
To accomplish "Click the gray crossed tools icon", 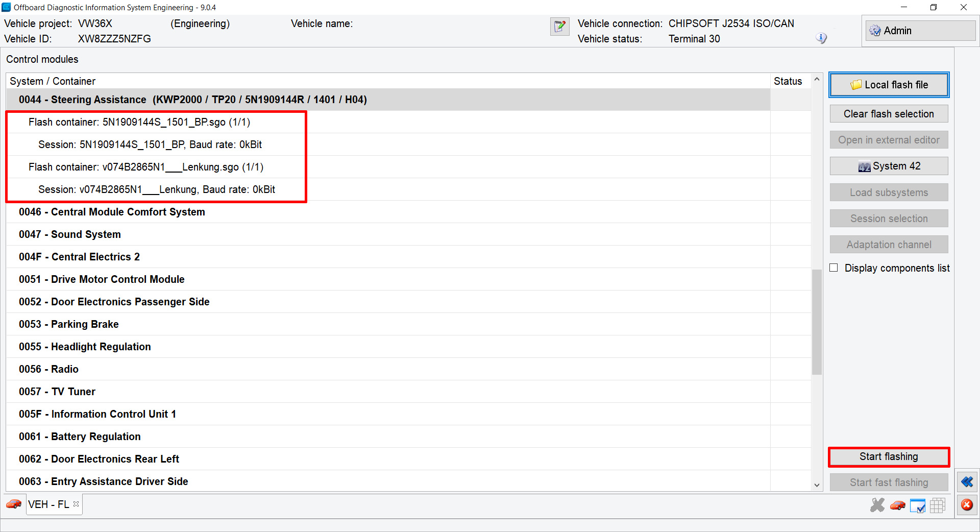I will [877, 505].
